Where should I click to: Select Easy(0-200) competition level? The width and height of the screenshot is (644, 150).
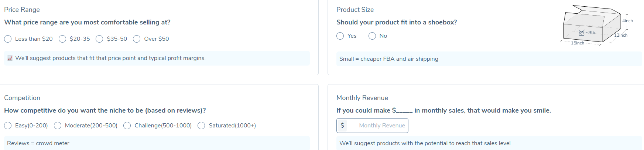coord(8,126)
